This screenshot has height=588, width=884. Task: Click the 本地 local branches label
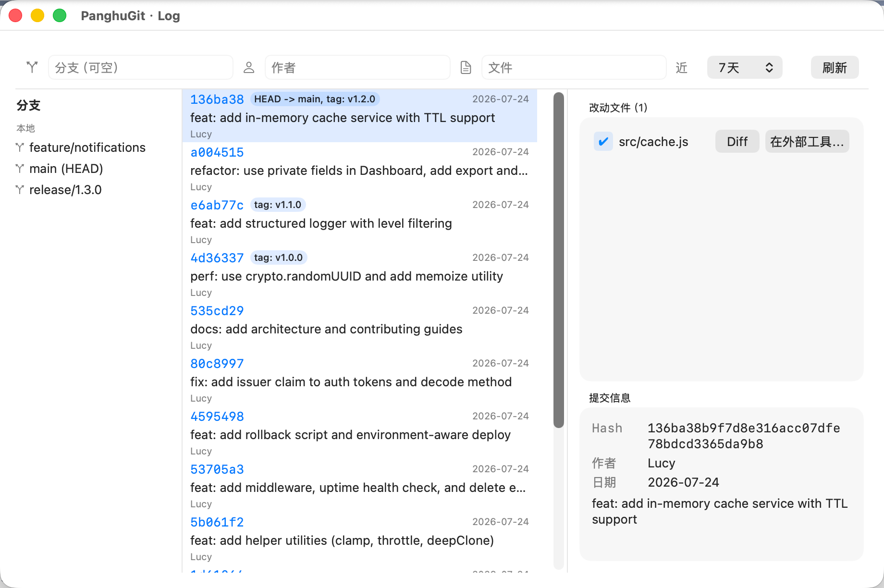coord(25,128)
